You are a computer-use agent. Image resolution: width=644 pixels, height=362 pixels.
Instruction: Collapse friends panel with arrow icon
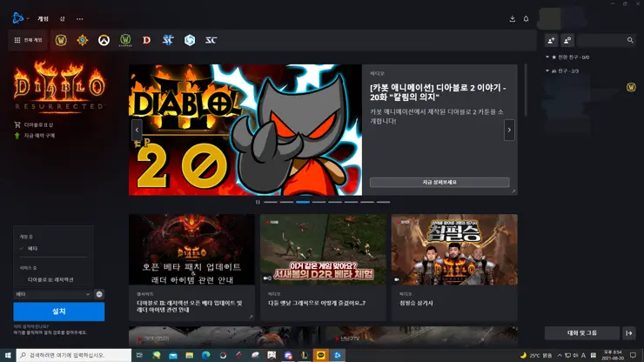pos(629,333)
